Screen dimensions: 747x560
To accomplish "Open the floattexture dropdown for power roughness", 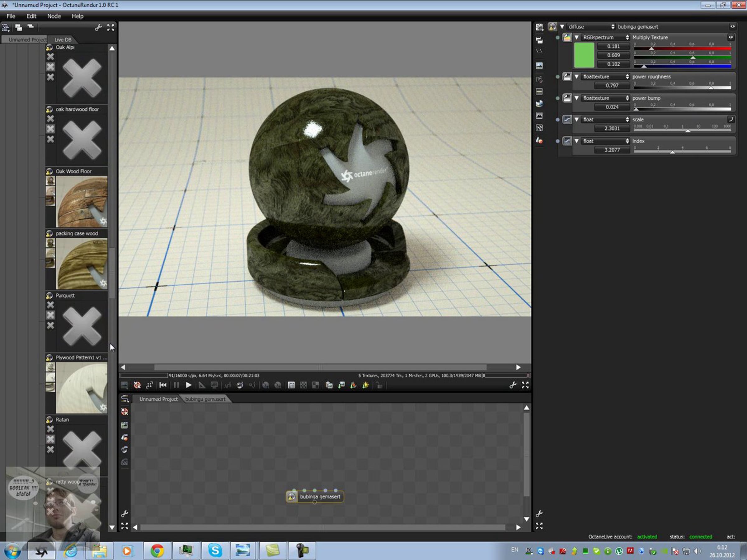I will point(606,77).
